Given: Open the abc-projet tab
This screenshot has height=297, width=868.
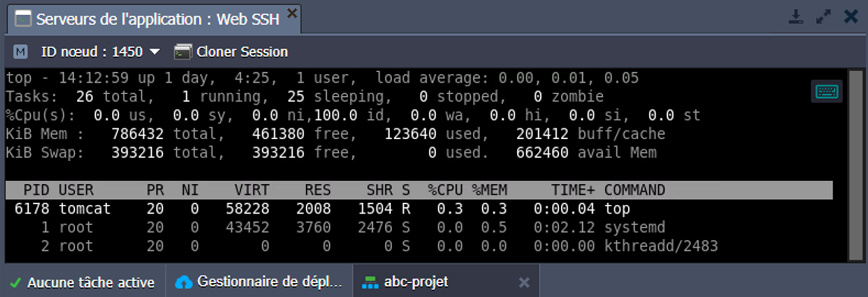Looking at the screenshot, I should click(416, 282).
